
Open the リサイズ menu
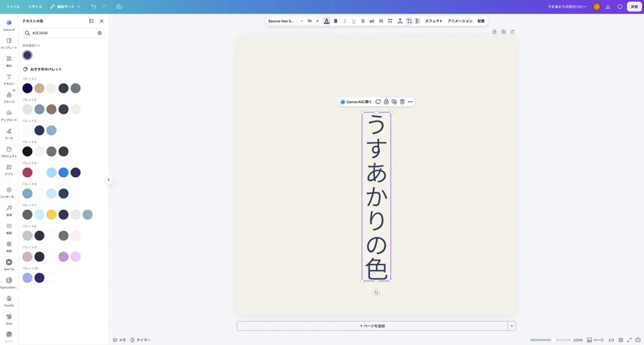pos(35,6)
